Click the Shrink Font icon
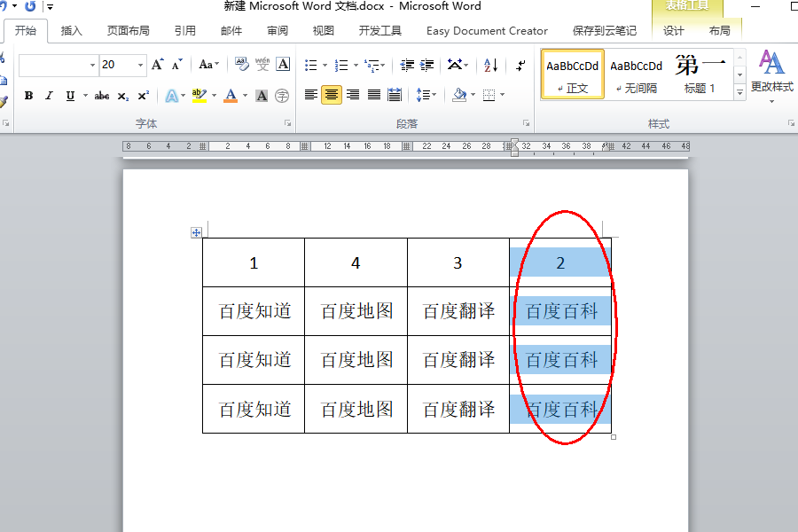This screenshot has height=532, width=798. pos(176,65)
